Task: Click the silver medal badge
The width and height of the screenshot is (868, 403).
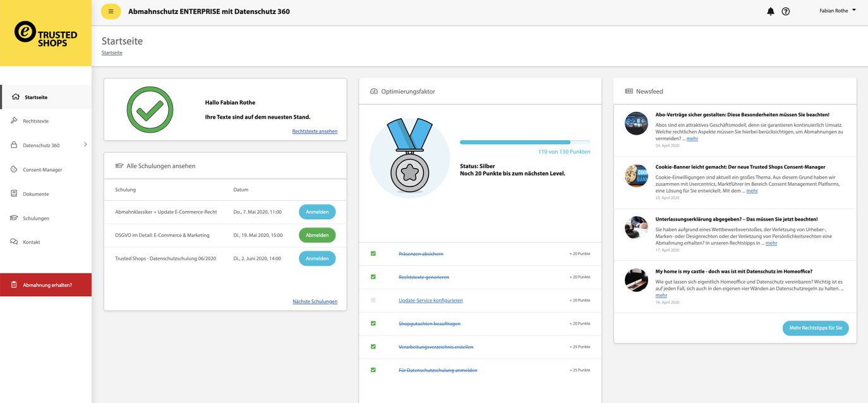Action: (410, 158)
